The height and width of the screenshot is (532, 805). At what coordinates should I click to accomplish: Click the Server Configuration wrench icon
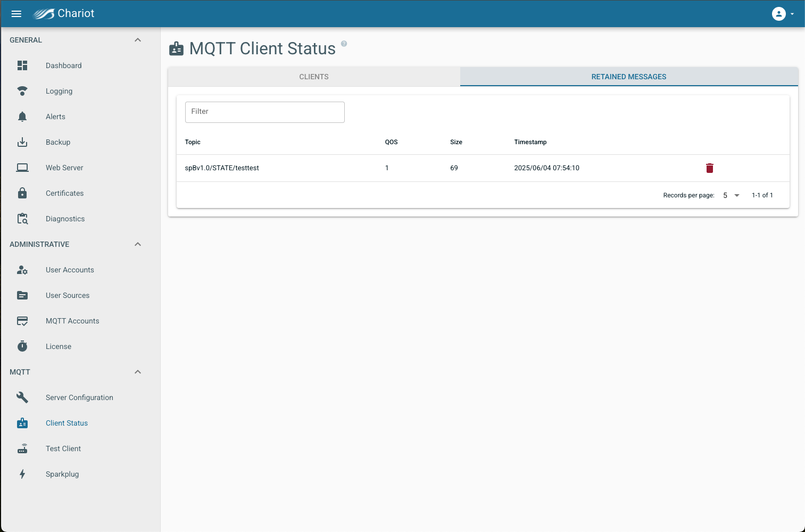pyautogui.click(x=22, y=397)
